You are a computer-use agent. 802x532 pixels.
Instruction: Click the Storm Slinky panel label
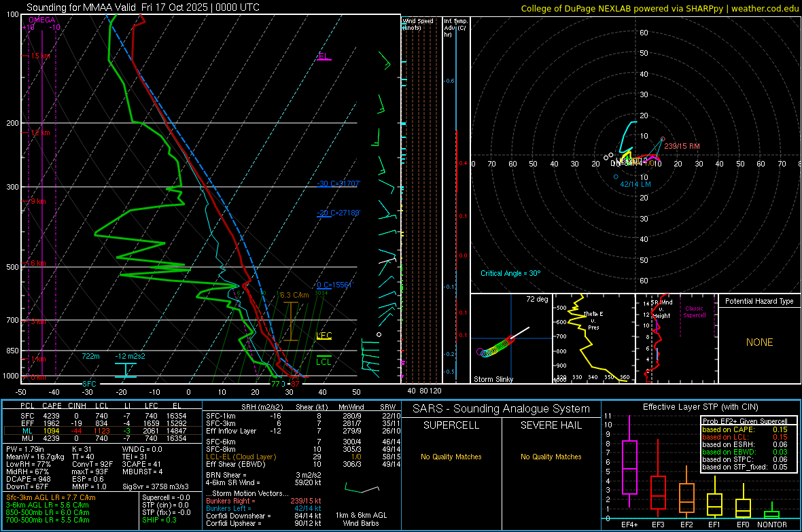tap(493, 379)
